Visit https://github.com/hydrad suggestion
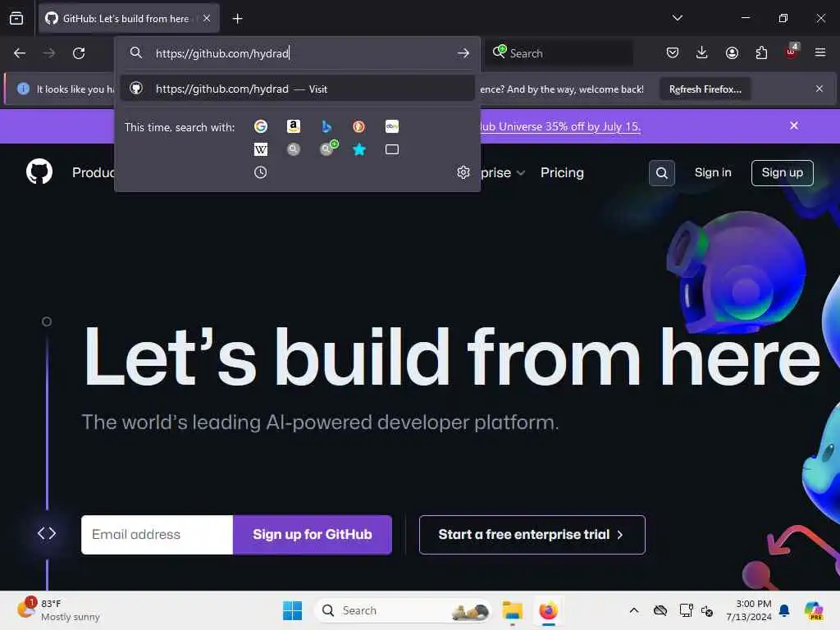 point(297,89)
